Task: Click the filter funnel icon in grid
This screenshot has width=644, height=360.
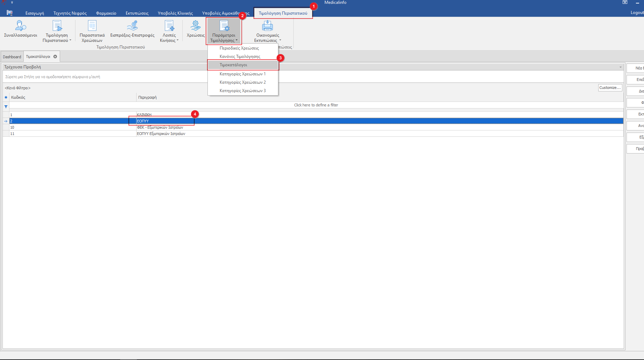Action: tap(6, 107)
